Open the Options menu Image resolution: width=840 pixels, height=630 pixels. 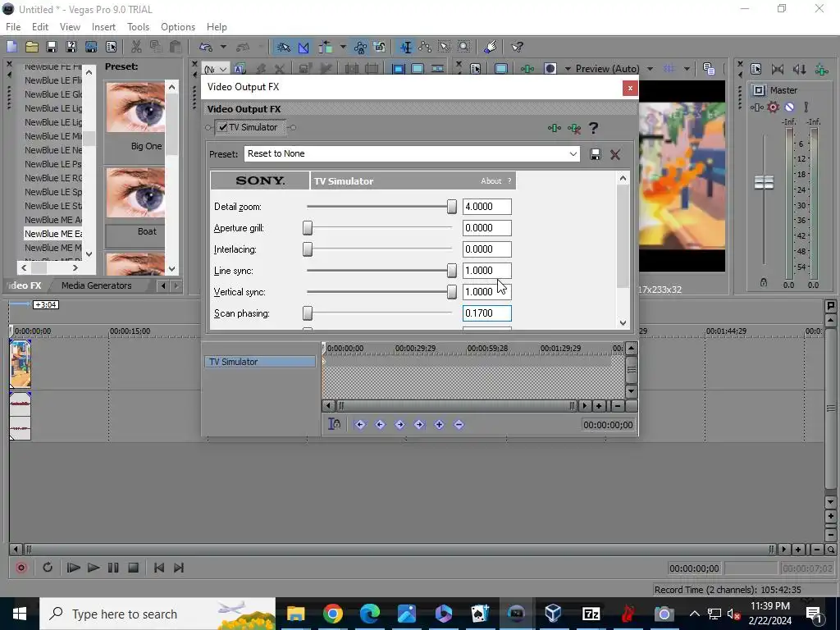[x=178, y=27]
